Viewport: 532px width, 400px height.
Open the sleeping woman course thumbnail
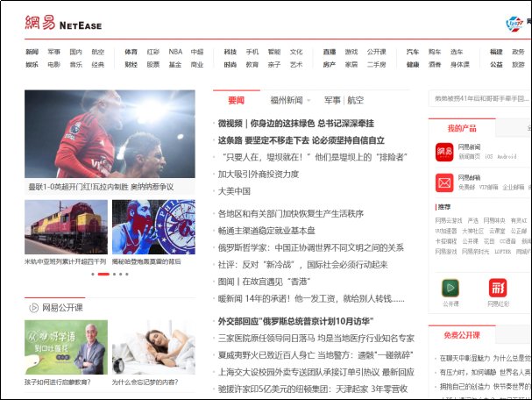153,347
